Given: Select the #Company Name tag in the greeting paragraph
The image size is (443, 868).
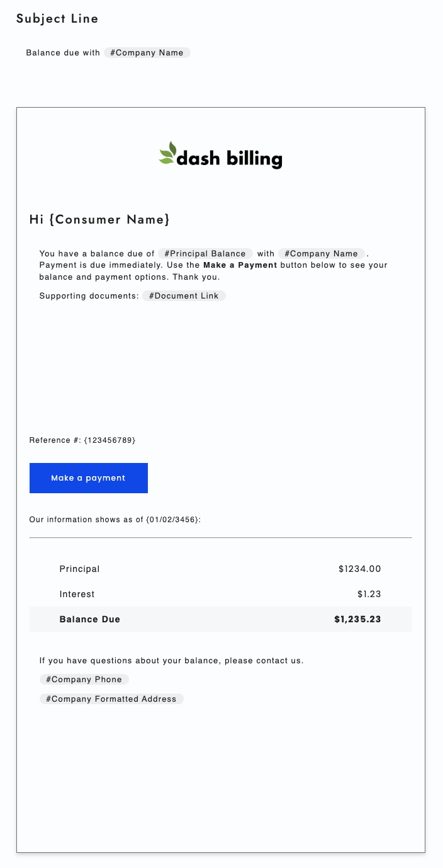Looking at the screenshot, I should [x=321, y=253].
